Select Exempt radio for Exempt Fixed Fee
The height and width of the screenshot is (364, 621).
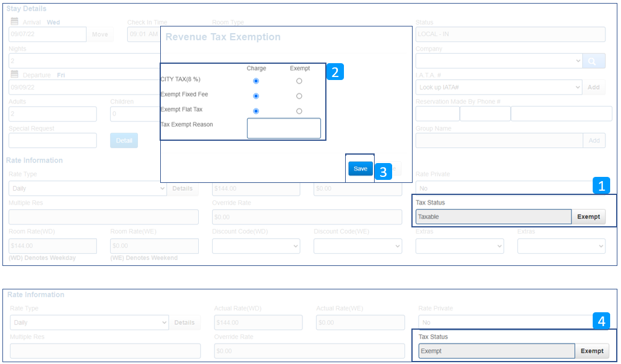pos(299,96)
